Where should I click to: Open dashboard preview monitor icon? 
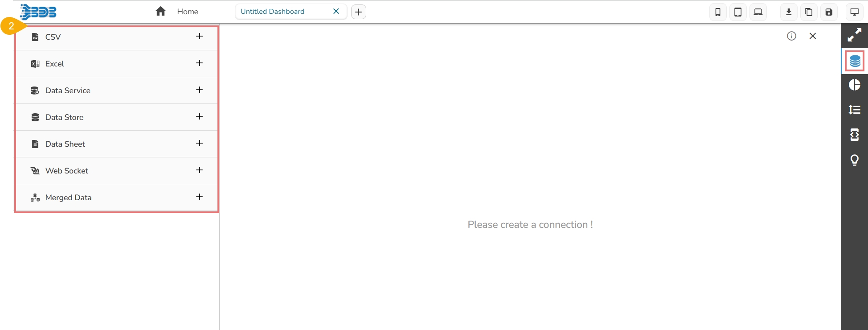tap(855, 12)
